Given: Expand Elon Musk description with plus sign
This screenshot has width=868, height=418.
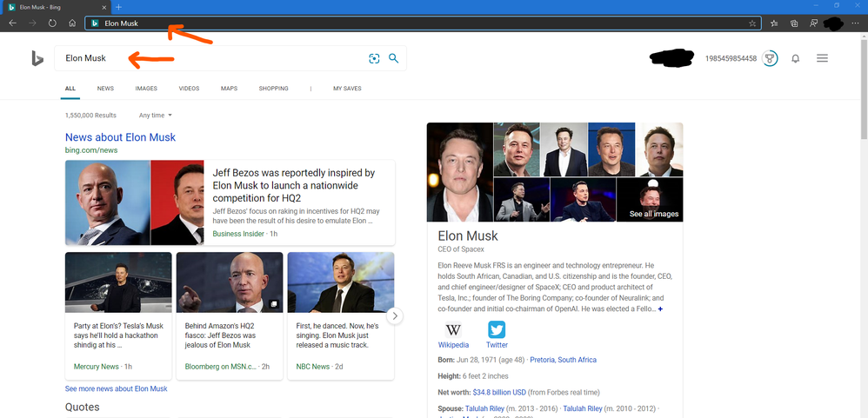Looking at the screenshot, I should point(660,309).
